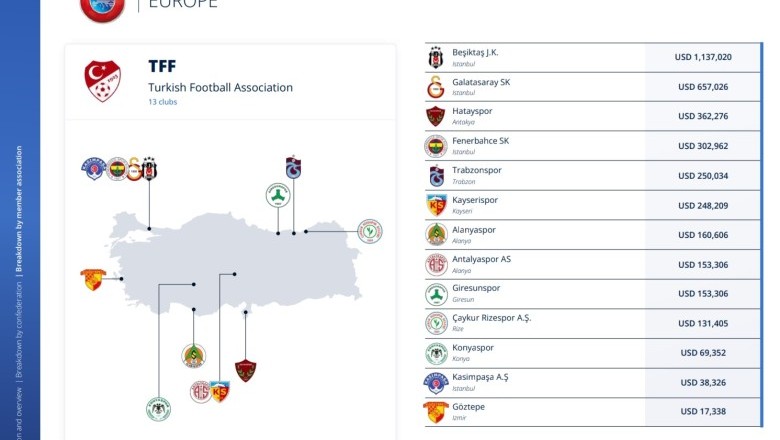
Task: Click the 13 clubs link
Action: point(163,102)
